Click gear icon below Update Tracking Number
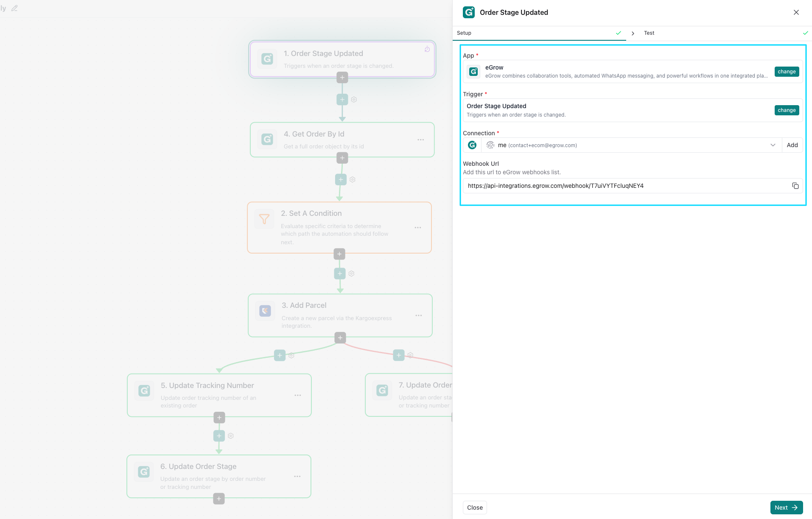The height and width of the screenshot is (519, 812). (x=231, y=436)
